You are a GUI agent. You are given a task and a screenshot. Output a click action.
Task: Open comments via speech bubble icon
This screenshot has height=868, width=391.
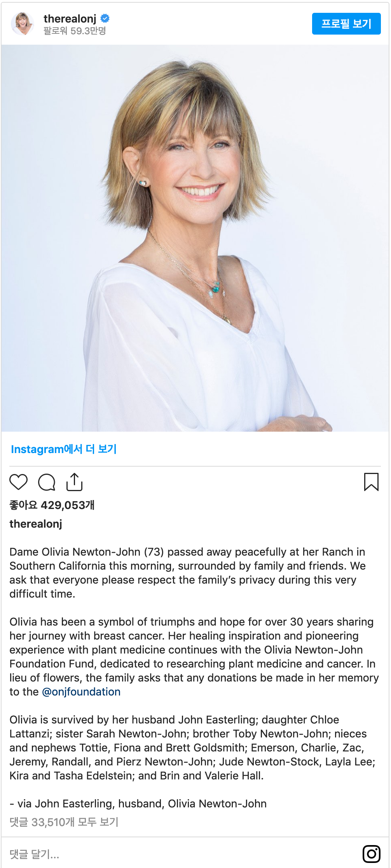click(47, 482)
